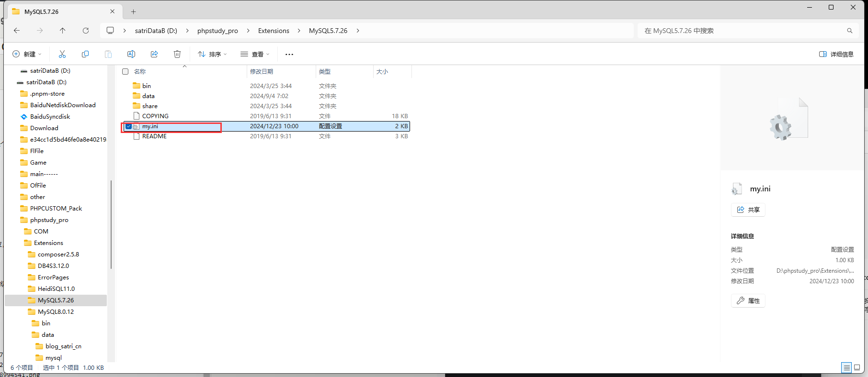Click the Delete trash can icon
Screen dimensions: 868x377
(177, 54)
